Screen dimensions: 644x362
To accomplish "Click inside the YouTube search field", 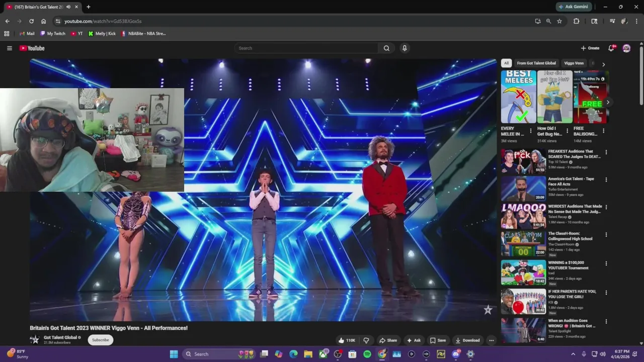I will [306, 48].
